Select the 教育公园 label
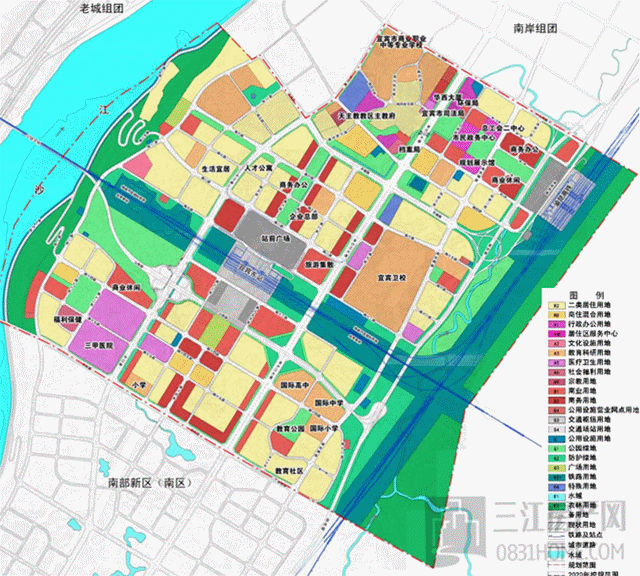Screen dimensions: 640x576 291,429
